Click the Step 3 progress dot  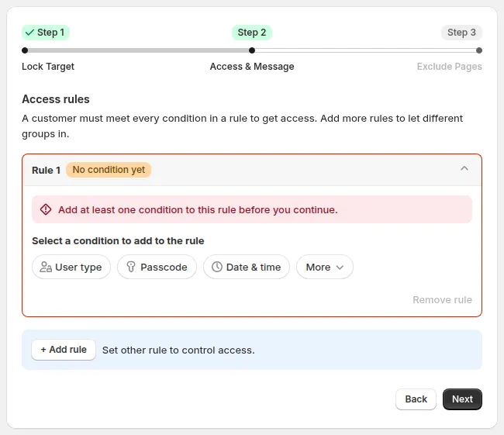click(479, 50)
